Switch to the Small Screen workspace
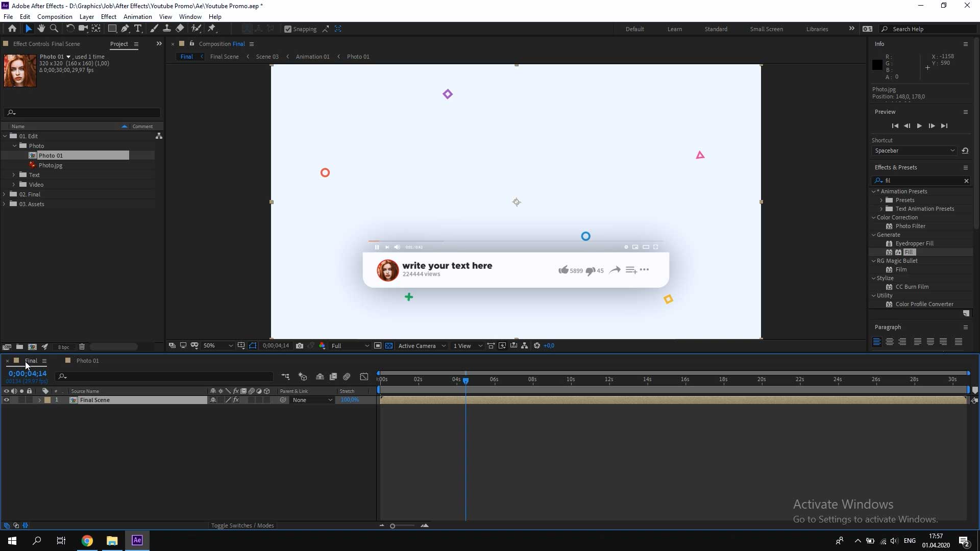The image size is (980, 551). pyautogui.click(x=766, y=29)
